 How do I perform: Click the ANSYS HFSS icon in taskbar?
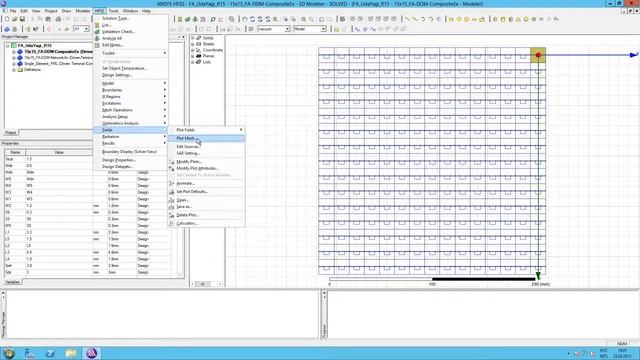tap(91, 353)
